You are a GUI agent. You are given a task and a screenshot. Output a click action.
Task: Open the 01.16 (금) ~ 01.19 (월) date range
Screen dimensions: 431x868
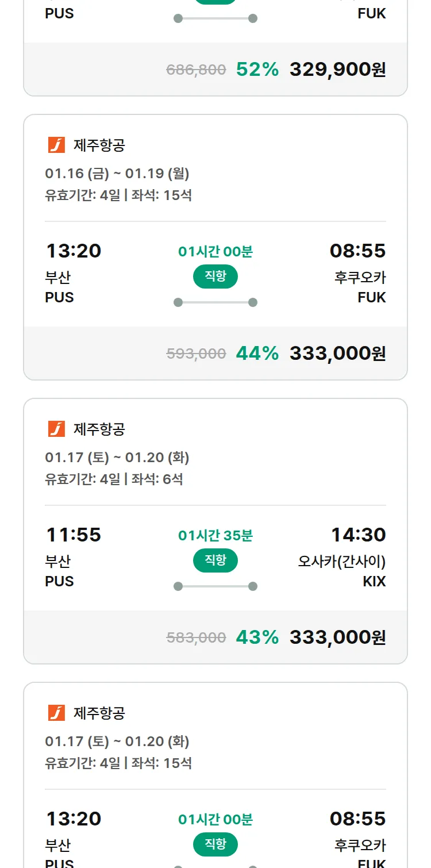pos(117,174)
